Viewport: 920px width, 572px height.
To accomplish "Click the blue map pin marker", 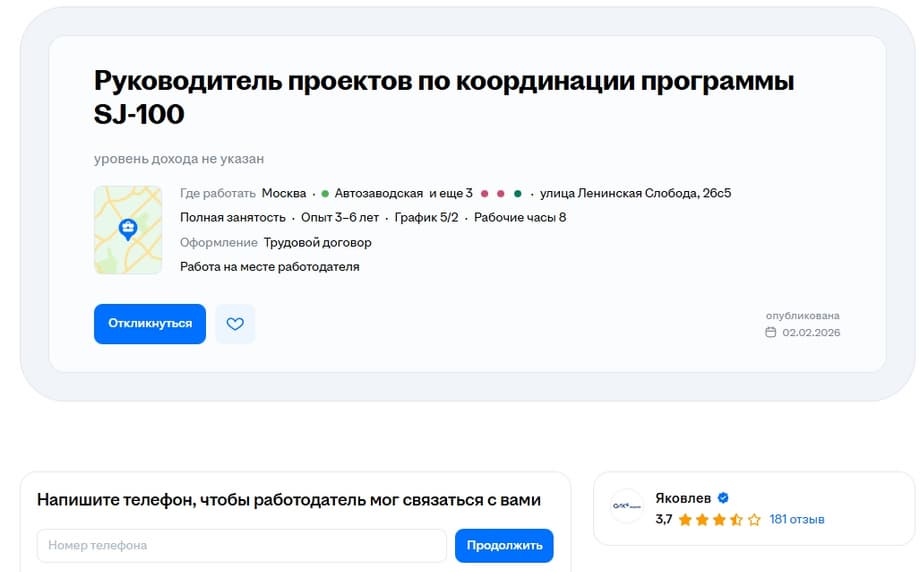I will [128, 229].
